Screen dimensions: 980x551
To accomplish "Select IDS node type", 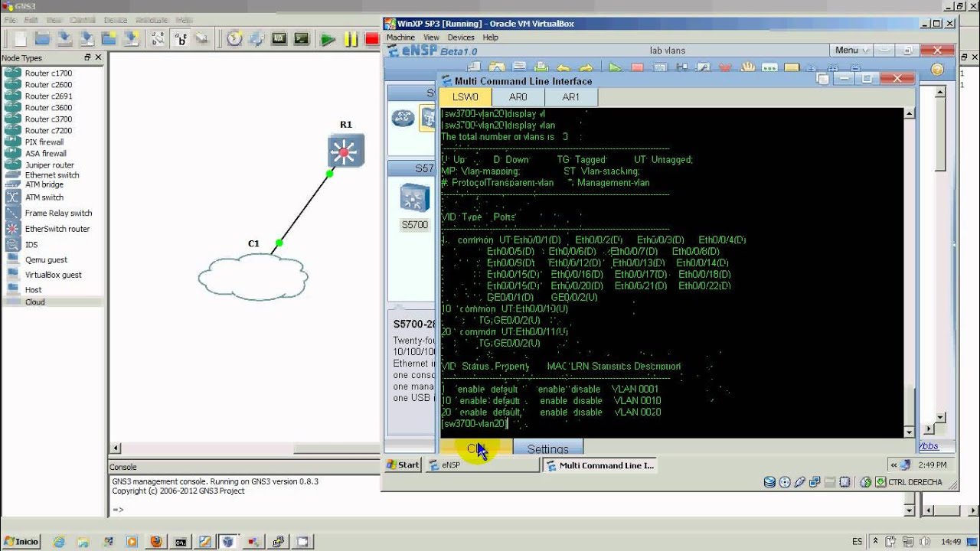I will pos(31,245).
